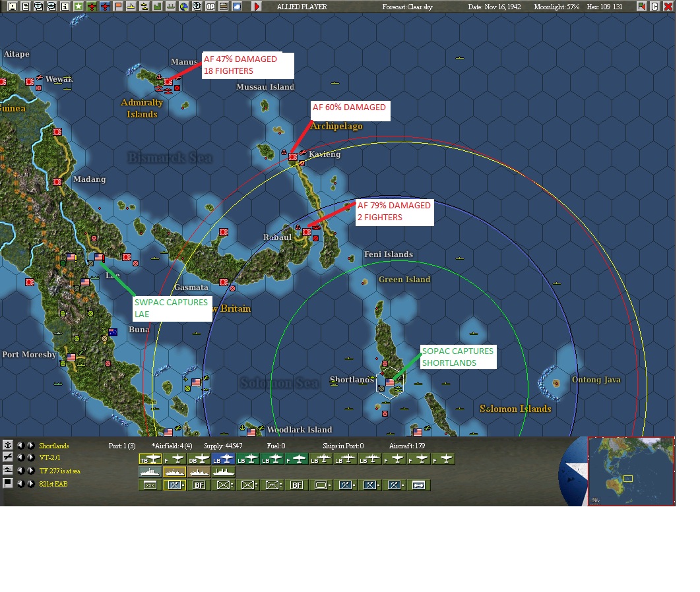Select the US base flag at Shortlands

point(390,382)
